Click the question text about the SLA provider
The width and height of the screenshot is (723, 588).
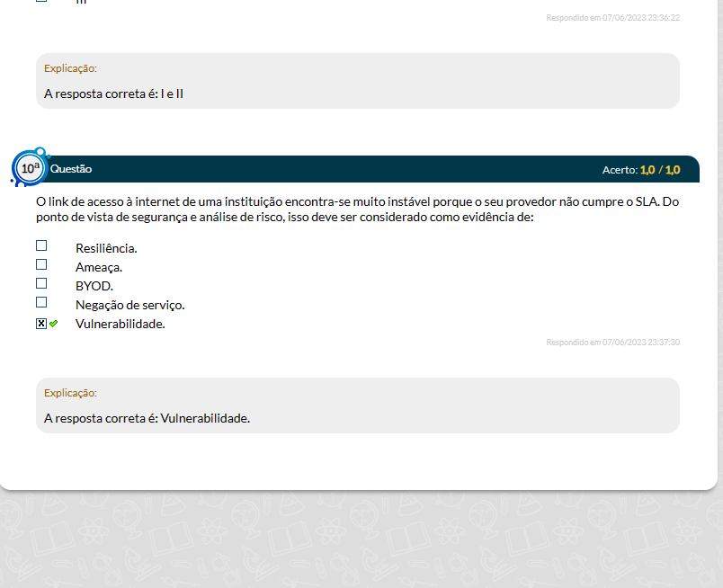(357, 209)
